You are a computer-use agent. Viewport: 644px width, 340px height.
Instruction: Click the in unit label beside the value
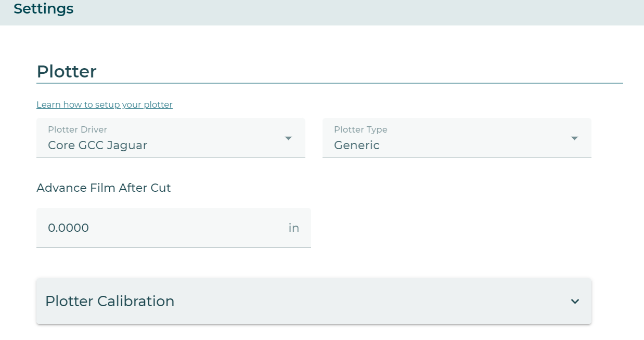click(294, 228)
